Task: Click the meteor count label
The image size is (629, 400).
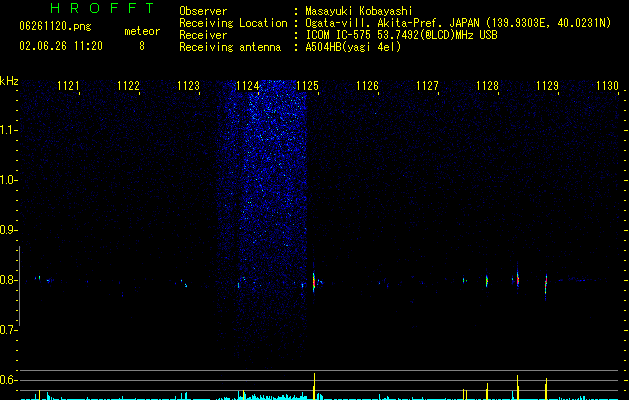Action: (142, 31)
